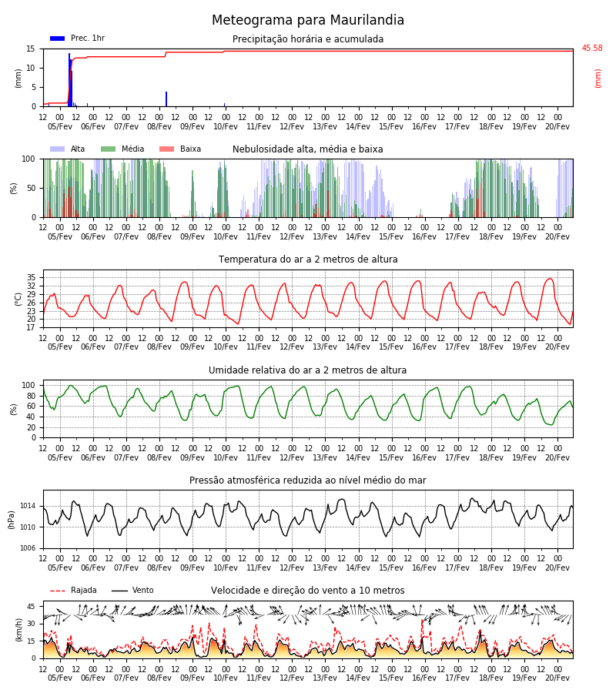Viewport: 616px width, 693px height.
Task: Click the 20/Fev label under temperature chart
Action: point(557,347)
